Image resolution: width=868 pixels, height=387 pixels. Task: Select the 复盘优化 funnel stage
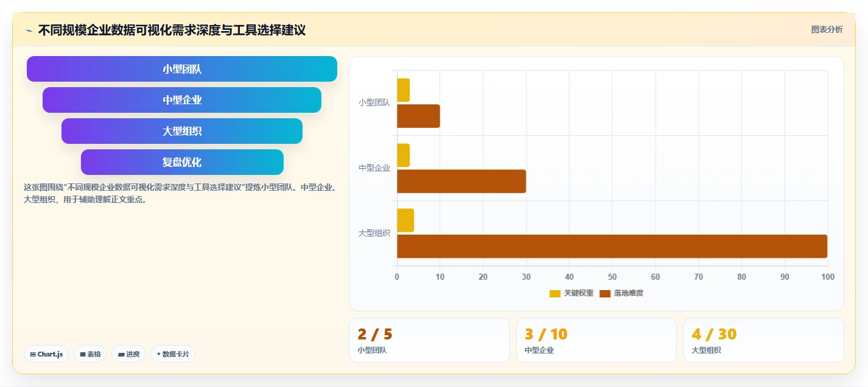182,162
